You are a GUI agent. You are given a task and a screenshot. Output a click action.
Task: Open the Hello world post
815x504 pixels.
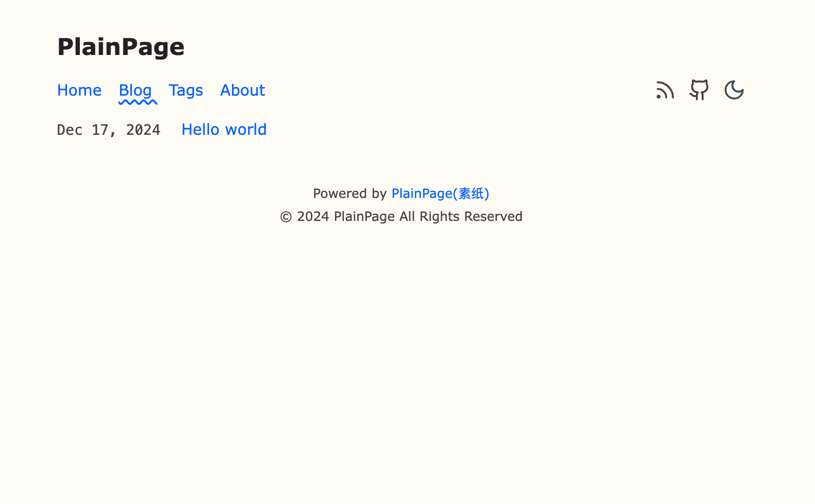pyautogui.click(x=224, y=130)
